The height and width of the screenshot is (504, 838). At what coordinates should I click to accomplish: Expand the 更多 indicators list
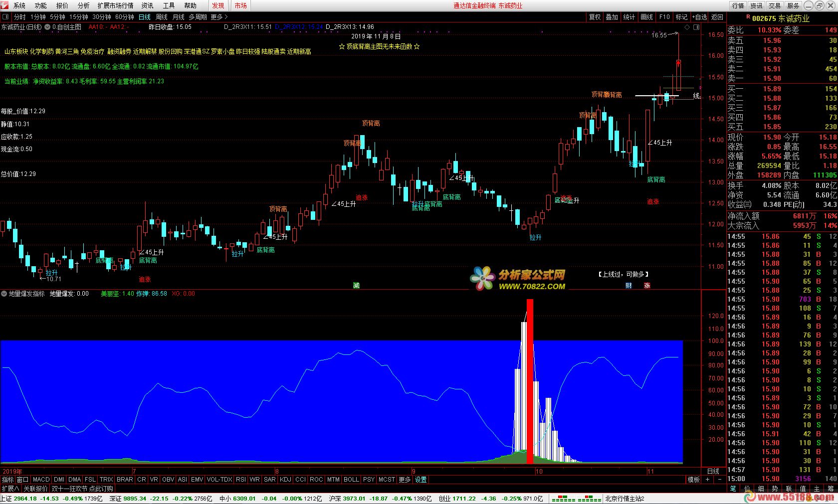pyautogui.click(x=405, y=480)
